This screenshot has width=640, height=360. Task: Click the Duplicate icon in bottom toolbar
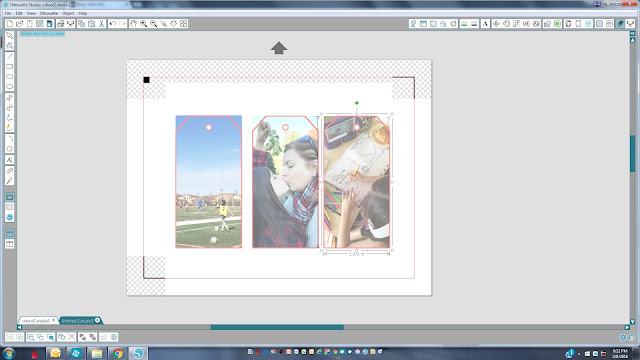pyautogui.click(x=62, y=337)
